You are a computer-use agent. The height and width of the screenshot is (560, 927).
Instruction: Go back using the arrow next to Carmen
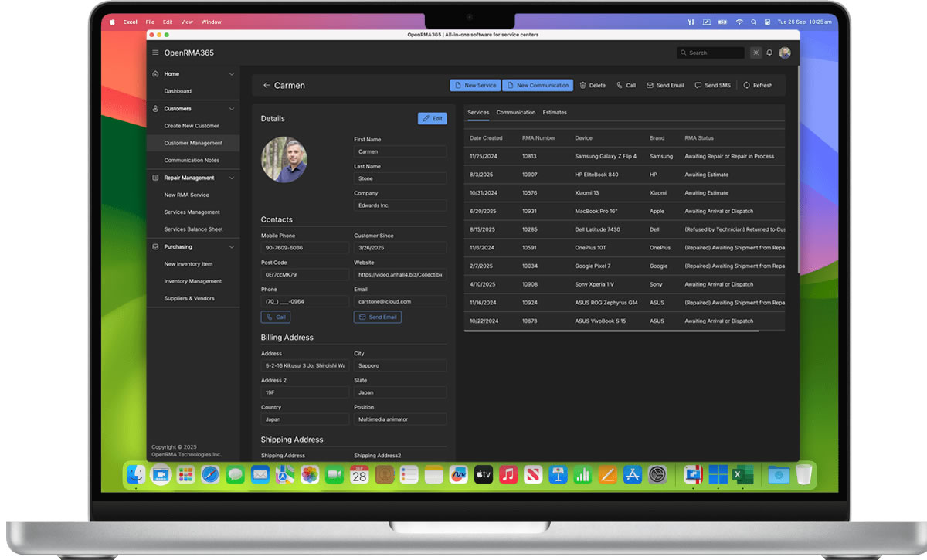[267, 85]
